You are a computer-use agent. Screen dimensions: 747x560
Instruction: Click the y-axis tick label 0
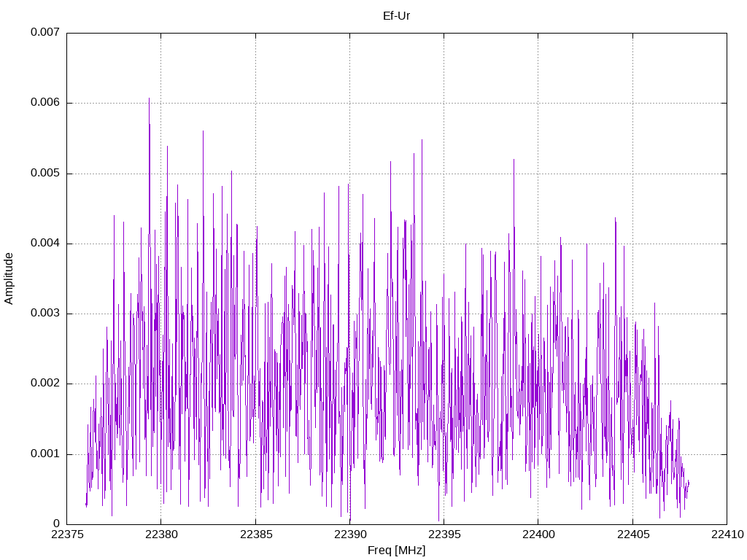(x=57, y=524)
